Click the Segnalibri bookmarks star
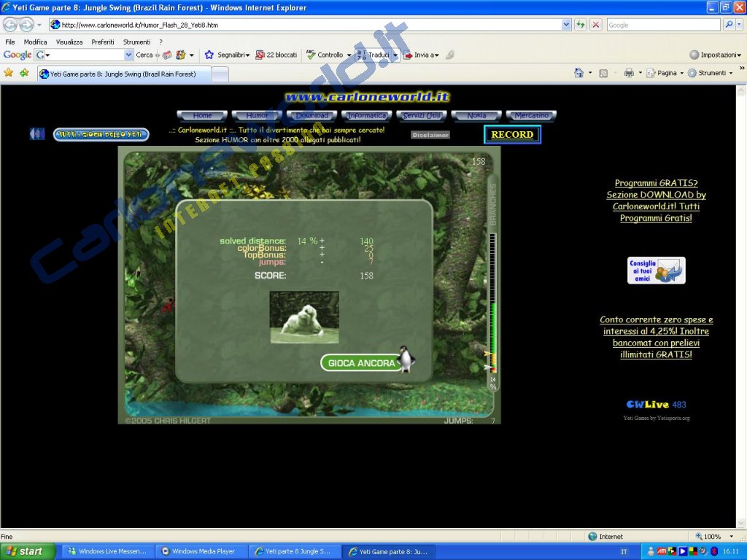 coord(209,55)
